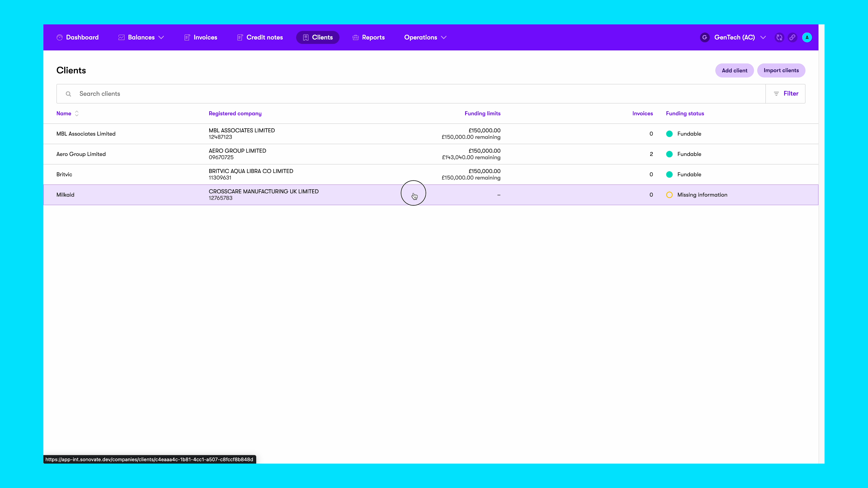Viewport: 868px width, 488px height.
Task: Click the GenTech company logo icon
Action: pos(705,37)
